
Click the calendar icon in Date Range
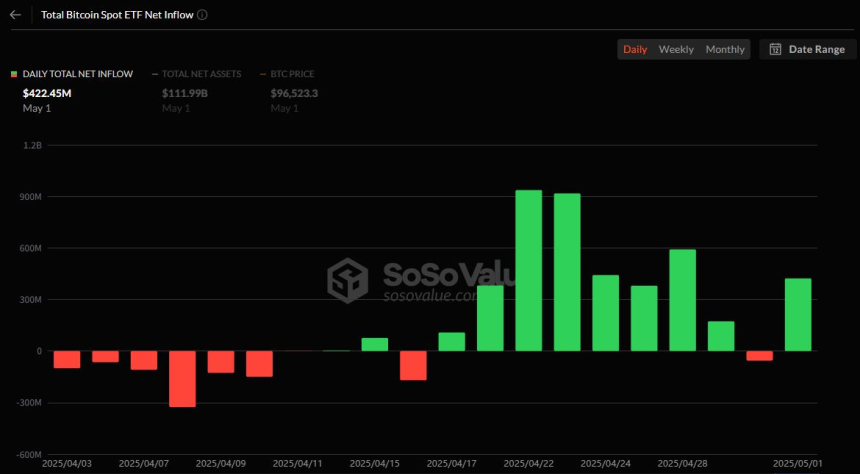(x=775, y=49)
